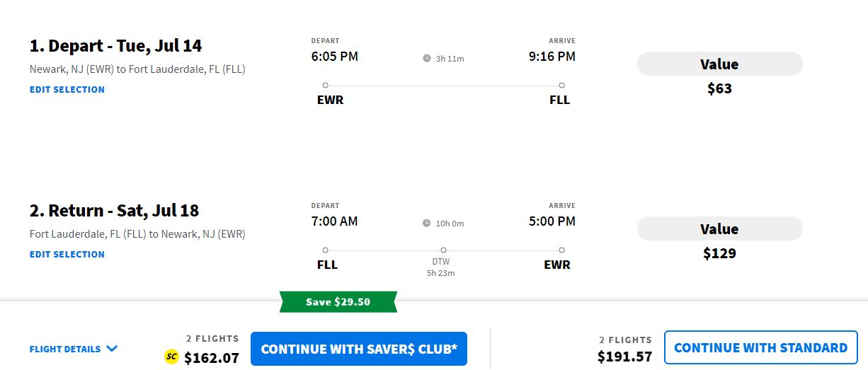Open Flight Details section
The width and height of the screenshot is (868, 370).
pyautogui.click(x=65, y=349)
